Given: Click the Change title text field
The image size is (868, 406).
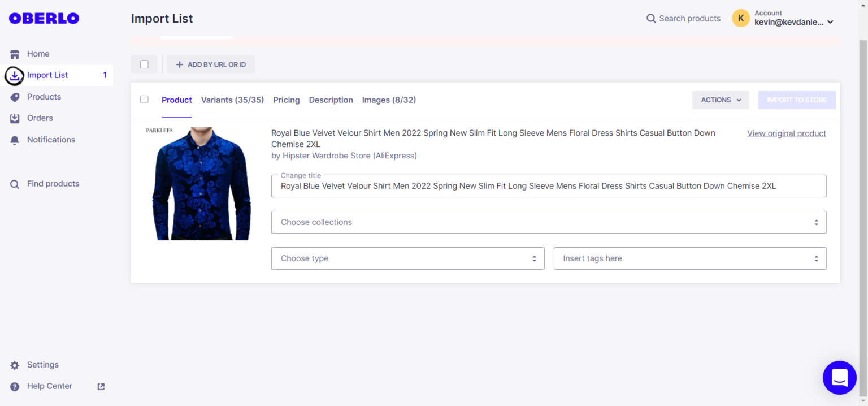Looking at the screenshot, I should point(548,186).
